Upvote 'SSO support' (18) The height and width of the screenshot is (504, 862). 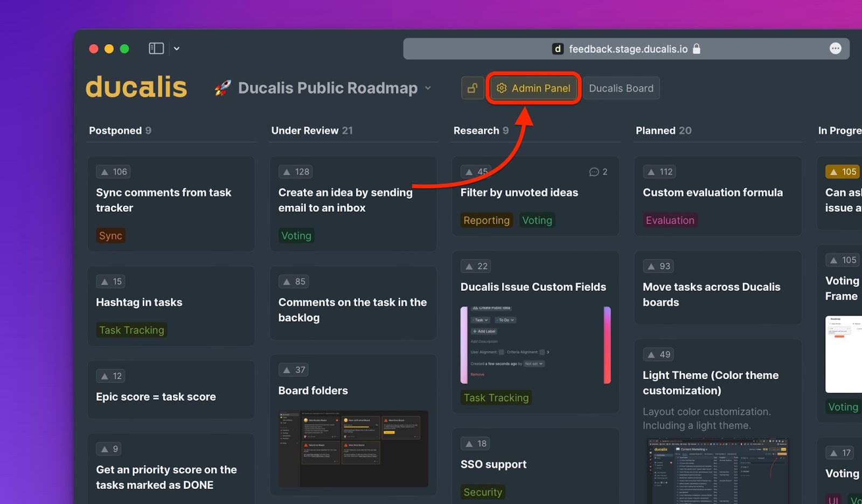475,444
